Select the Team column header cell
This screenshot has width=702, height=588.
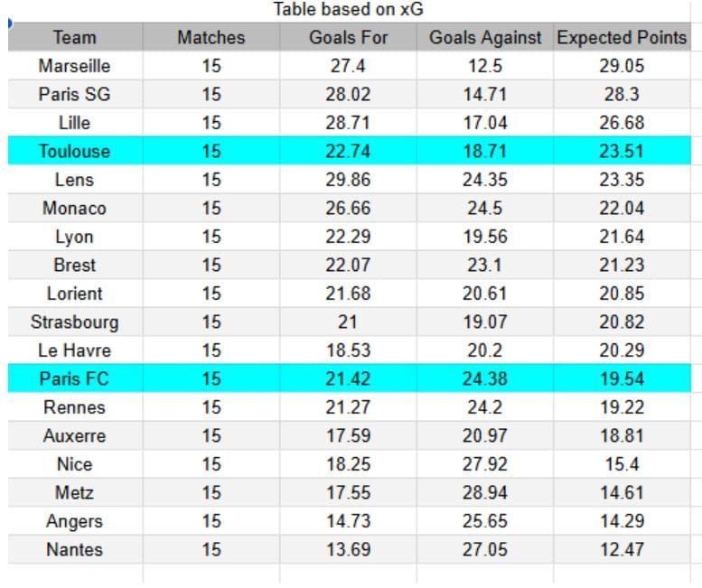click(75, 37)
